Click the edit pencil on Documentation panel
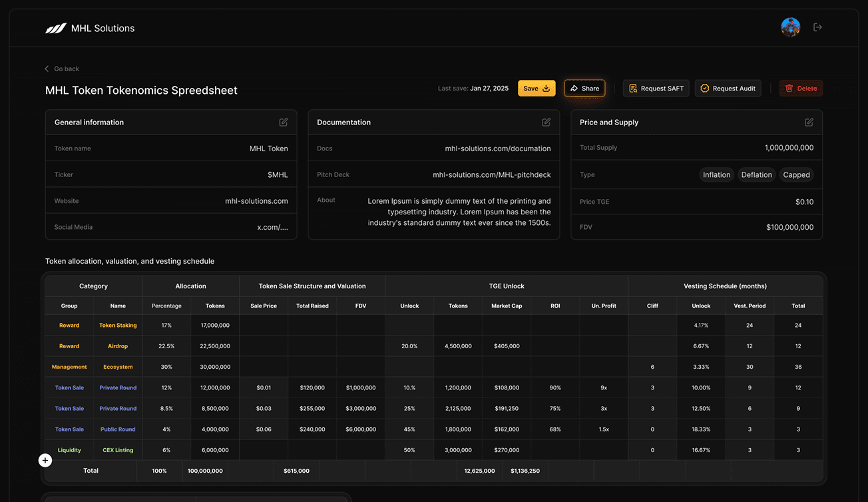This screenshot has height=502, width=868. (546, 122)
